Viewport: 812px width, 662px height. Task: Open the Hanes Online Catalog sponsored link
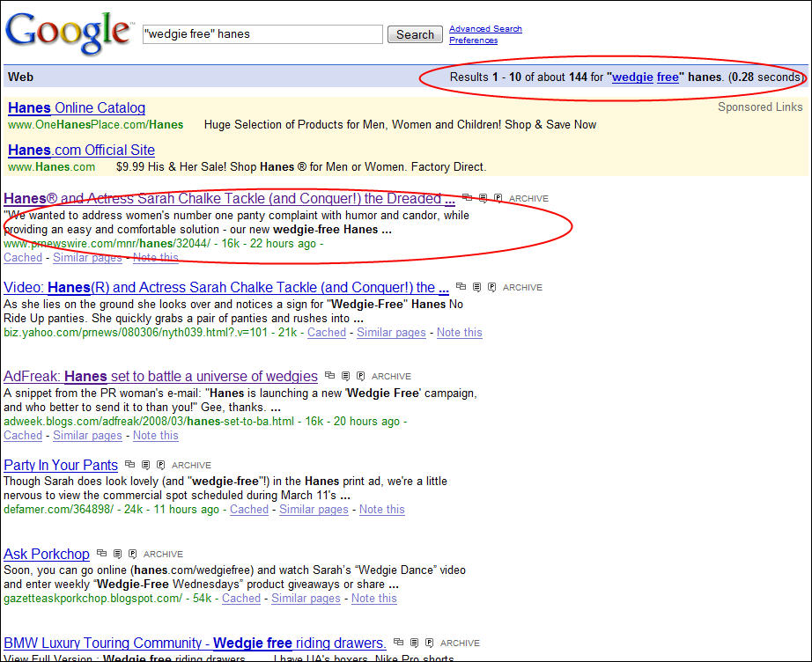click(77, 107)
